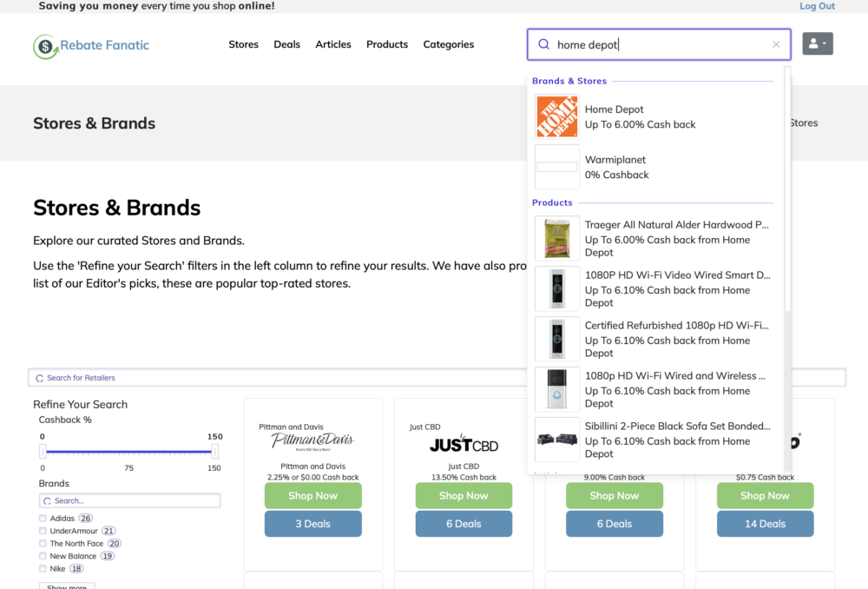This screenshot has width=868, height=589.
Task: Open the Home Depot logo thumbnail
Action: (557, 116)
